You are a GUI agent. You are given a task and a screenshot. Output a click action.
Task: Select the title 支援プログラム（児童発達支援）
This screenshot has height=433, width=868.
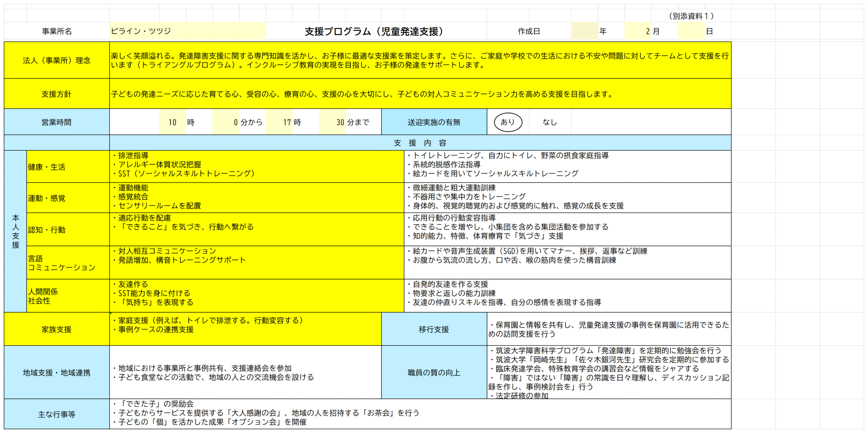pos(374,32)
